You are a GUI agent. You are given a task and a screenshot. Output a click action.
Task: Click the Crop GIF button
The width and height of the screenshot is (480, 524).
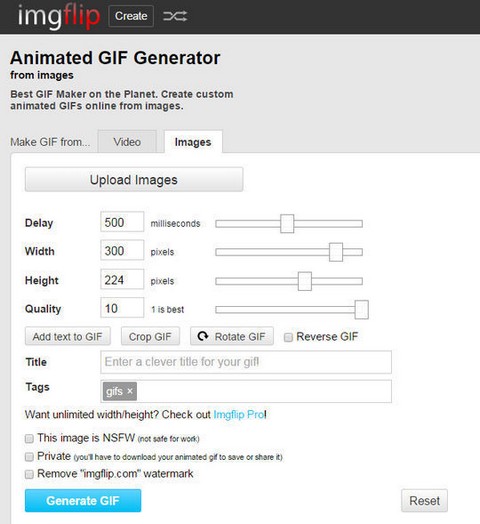(150, 336)
